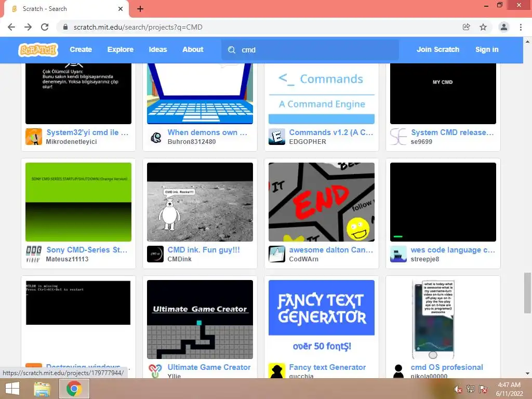Click the CMD ink polar bear thumbnail
The image size is (532, 399).
point(200,202)
